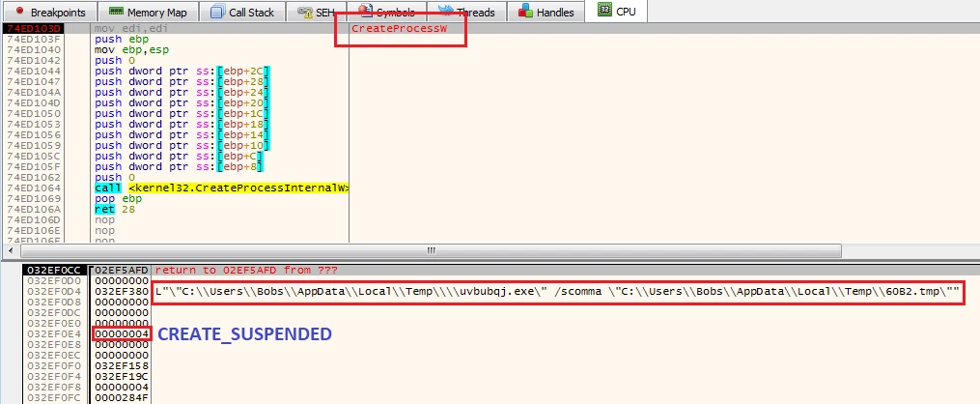Switch to the Threads tab
The width and height of the screenshot is (980, 404).
pos(467,12)
